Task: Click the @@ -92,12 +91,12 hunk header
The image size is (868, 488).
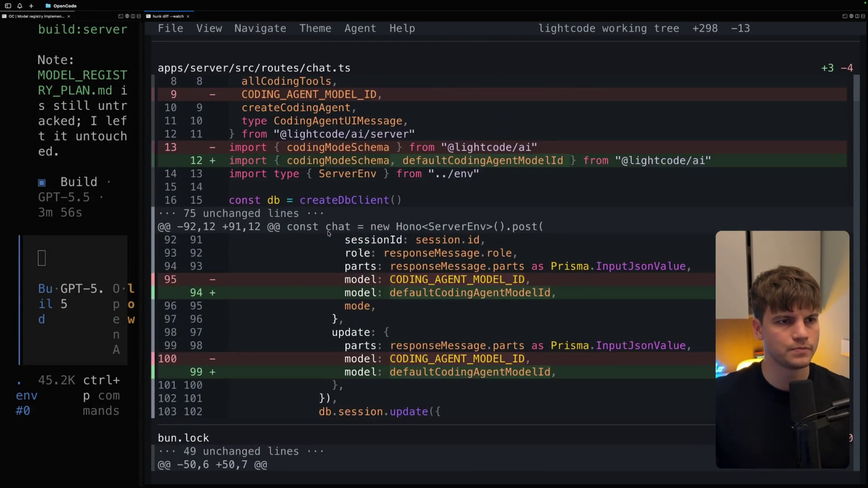Action: point(350,226)
